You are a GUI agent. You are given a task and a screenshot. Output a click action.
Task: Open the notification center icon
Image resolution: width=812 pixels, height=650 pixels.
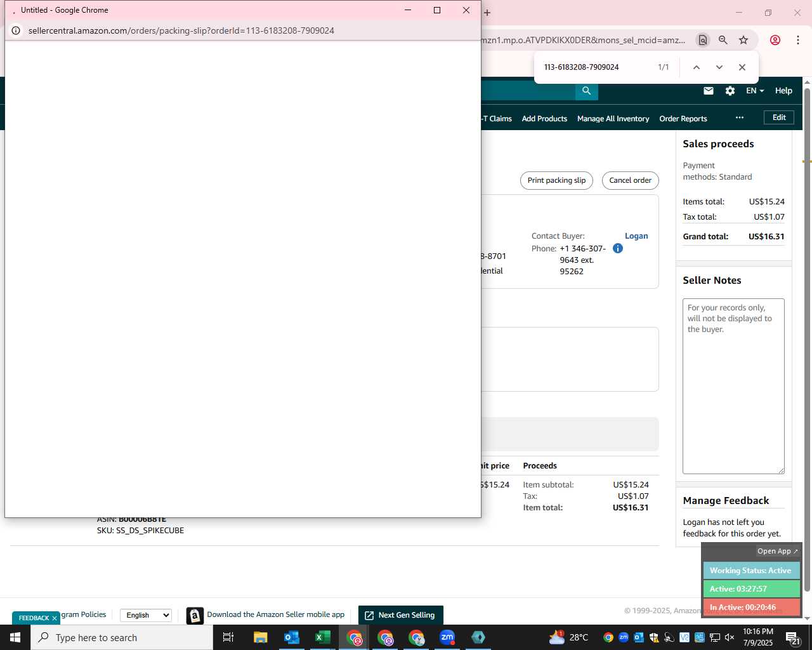tap(793, 637)
